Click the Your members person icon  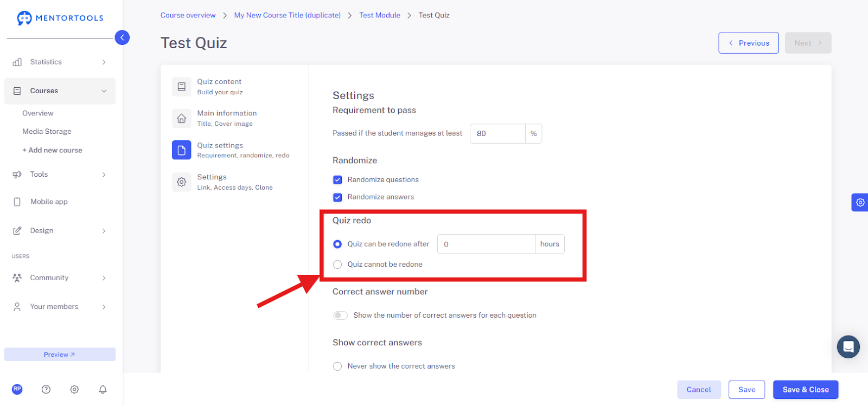[x=17, y=307]
